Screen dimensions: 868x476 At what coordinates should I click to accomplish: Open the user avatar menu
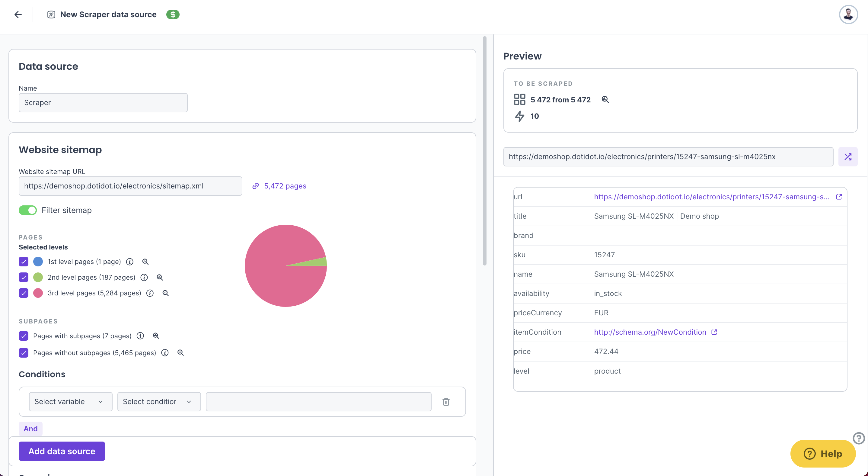click(848, 14)
